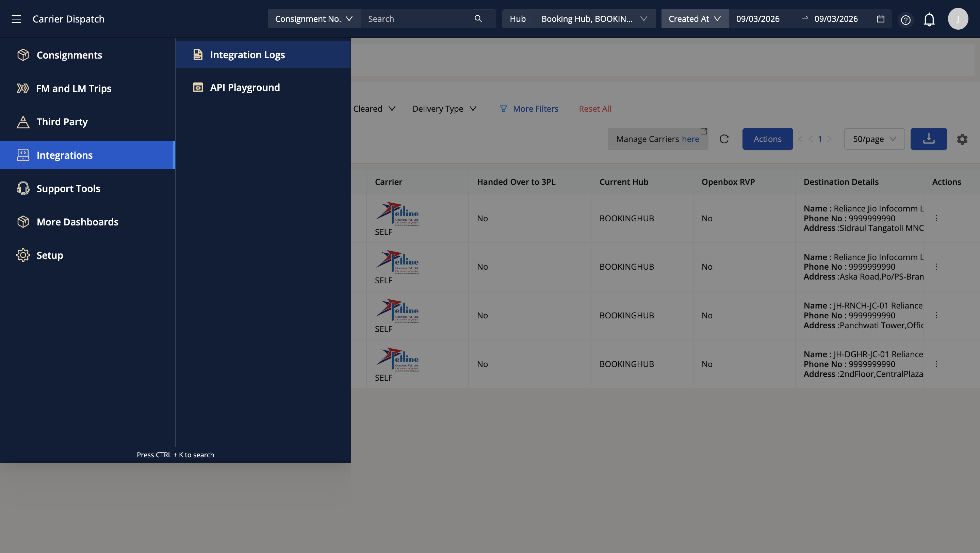The image size is (980, 553).
Task: Click the hamburger menu icon
Action: pos(16,19)
